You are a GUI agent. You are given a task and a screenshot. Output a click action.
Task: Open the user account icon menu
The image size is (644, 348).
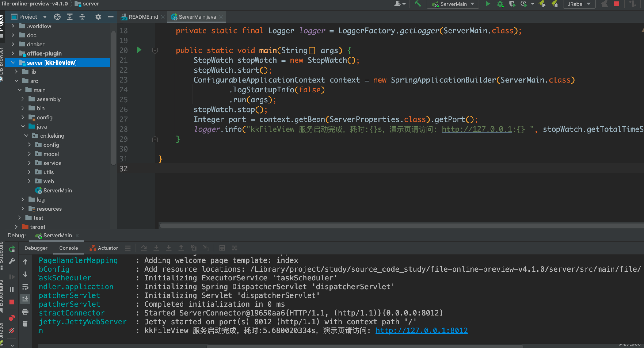(399, 4)
